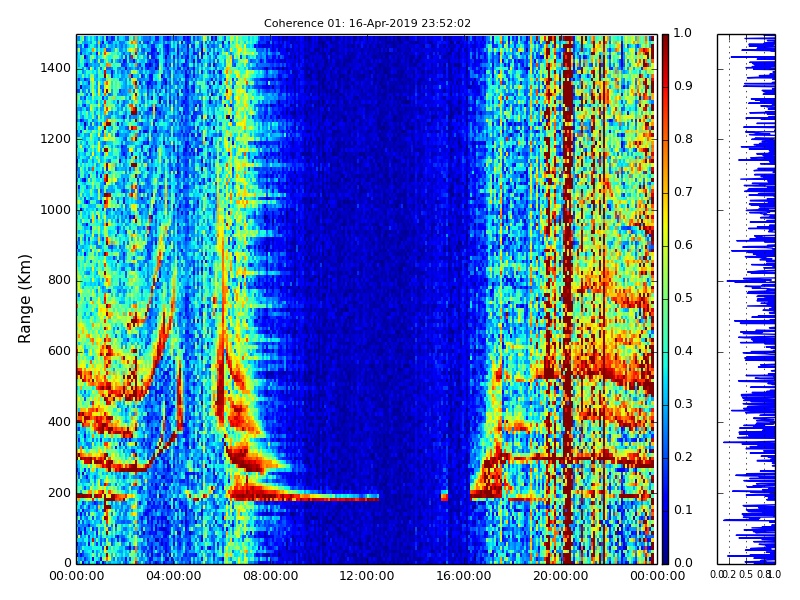Click the plot title 'Coherence 01: 16-Apr-2019 23:52:02'
This screenshot has height=600, width=800.
367,23
